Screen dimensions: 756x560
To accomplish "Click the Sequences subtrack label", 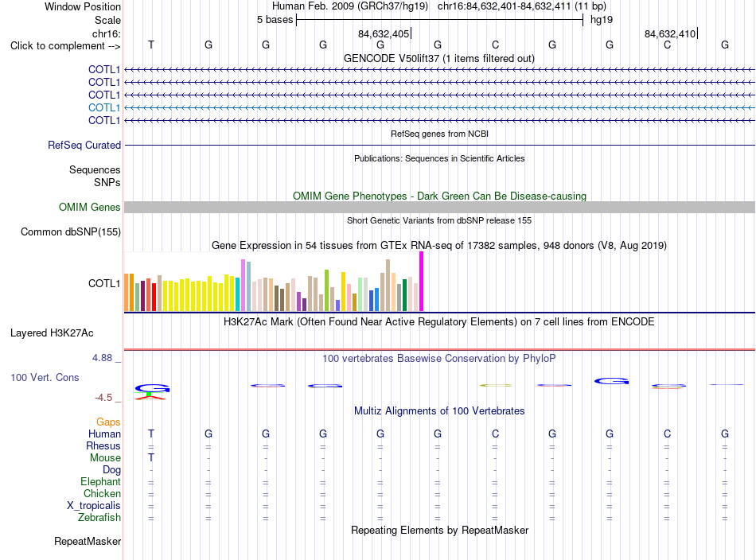I will tap(95, 169).
